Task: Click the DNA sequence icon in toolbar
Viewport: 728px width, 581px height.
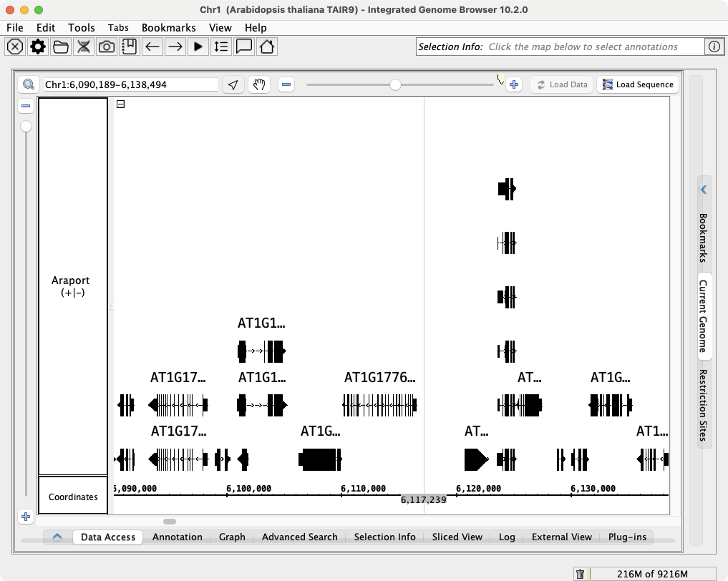Action: pos(84,47)
